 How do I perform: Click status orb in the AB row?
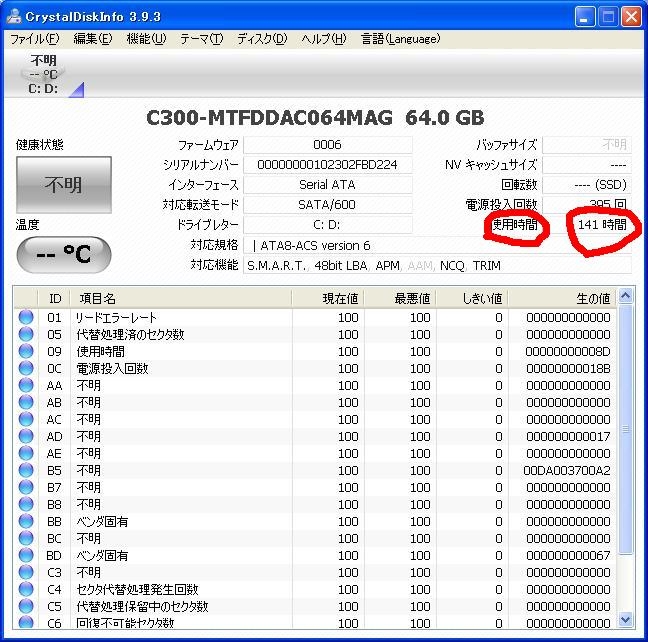(26, 402)
